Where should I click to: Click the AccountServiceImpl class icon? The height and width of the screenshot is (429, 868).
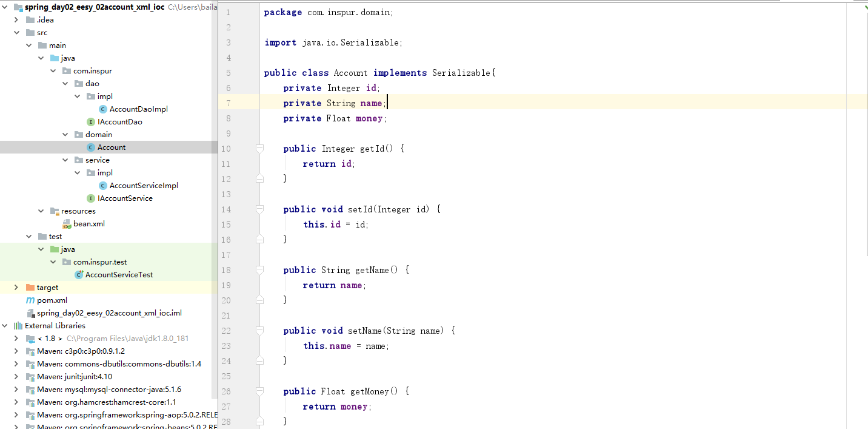(103, 186)
